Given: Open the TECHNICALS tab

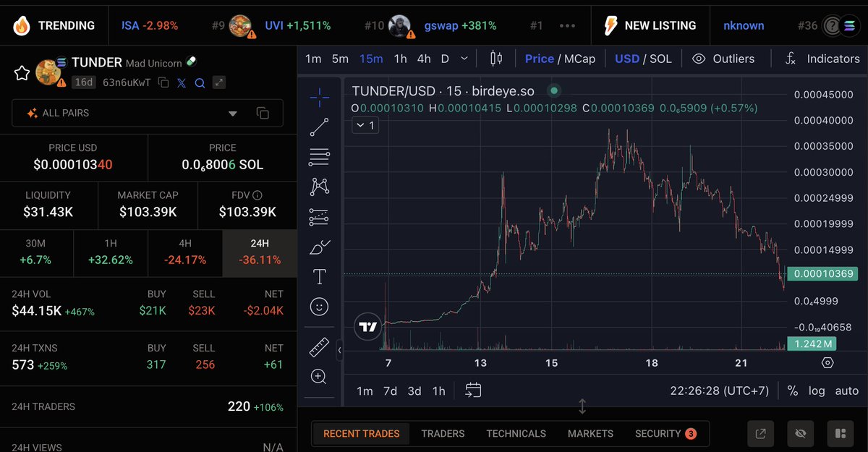Looking at the screenshot, I should pos(516,433).
